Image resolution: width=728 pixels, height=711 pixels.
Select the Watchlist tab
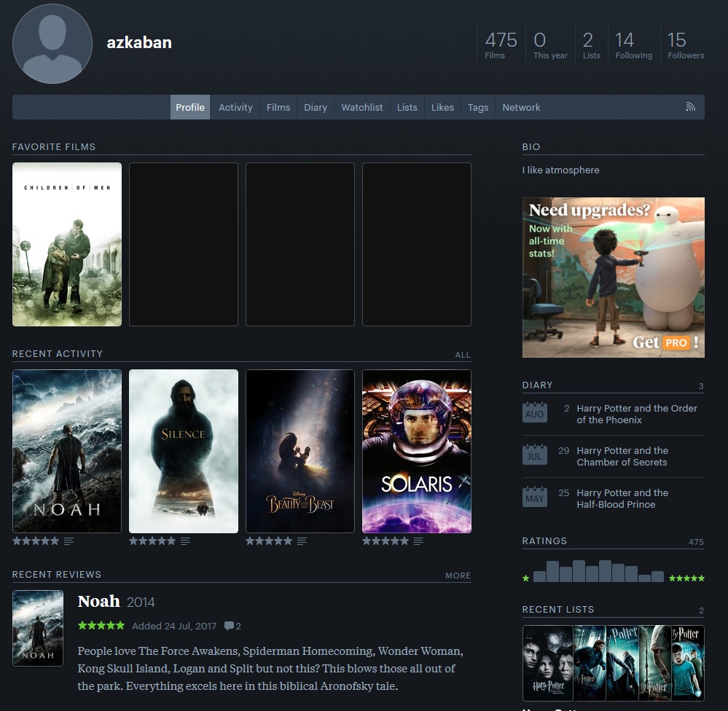point(361,107)
